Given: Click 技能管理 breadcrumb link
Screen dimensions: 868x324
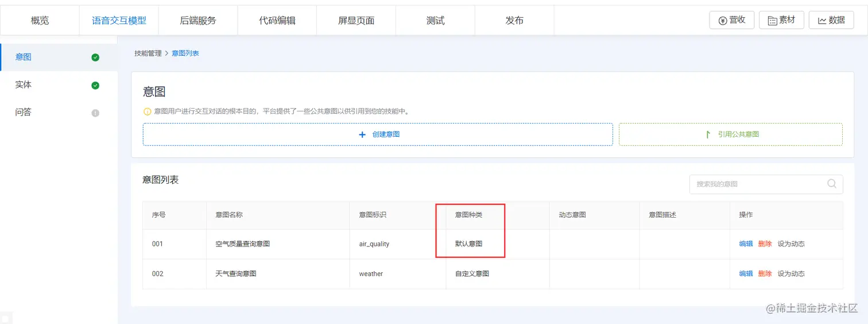Looking at the screenshot, I should [x=148, y=53].
